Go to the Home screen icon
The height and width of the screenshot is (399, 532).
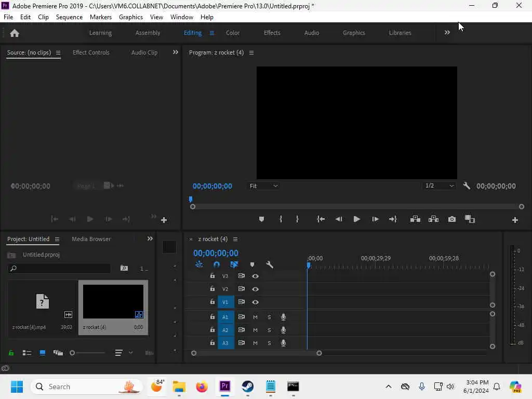(x=15, y=33)
